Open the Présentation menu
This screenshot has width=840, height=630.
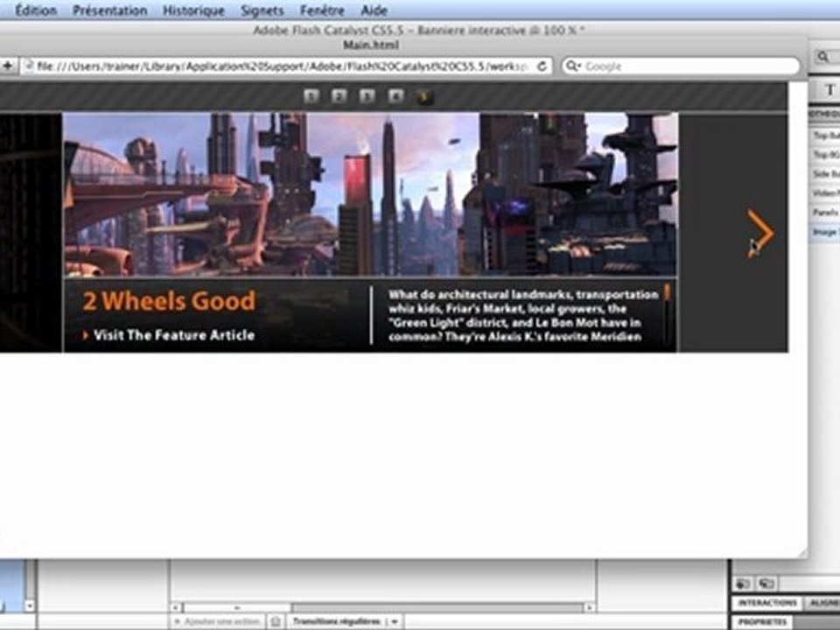[110, 10]
